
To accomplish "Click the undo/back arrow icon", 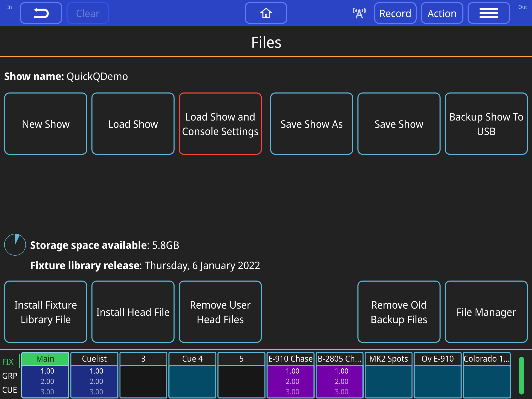I will pyautogui.click(x=41, y=12).
